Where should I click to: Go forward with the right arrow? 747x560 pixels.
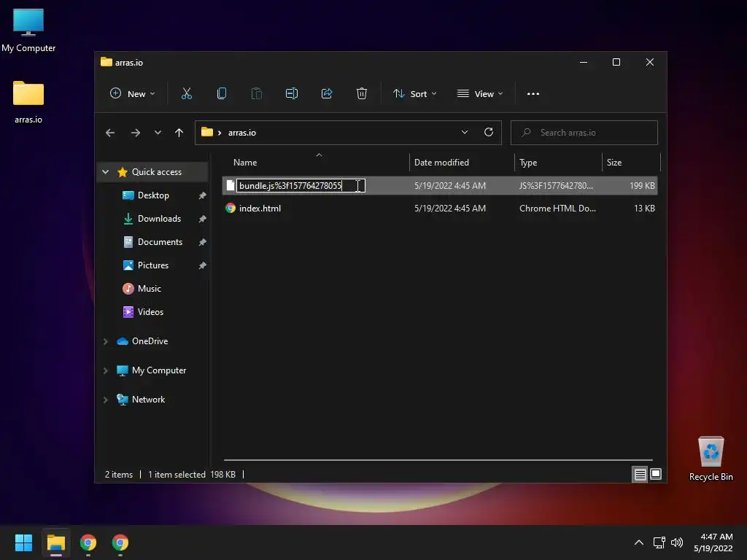point(135,133)
